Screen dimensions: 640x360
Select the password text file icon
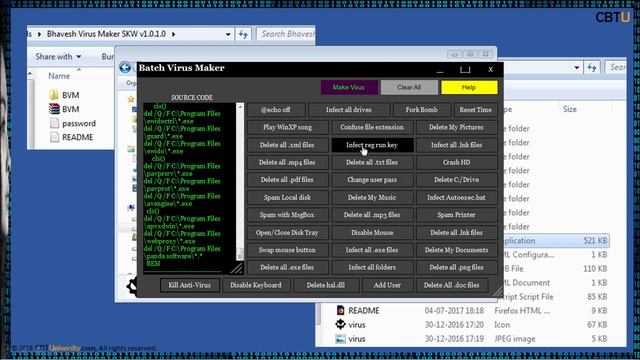tap(54, 123)
